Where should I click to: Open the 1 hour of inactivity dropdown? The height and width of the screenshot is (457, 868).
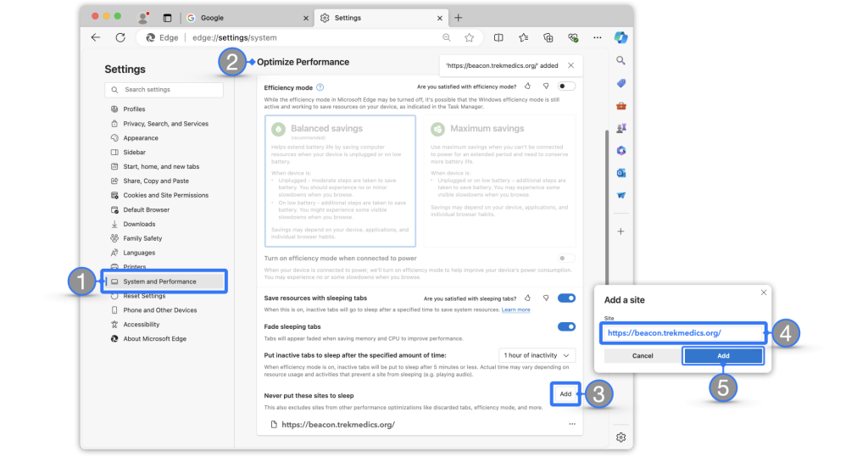[x=537, y=355]
